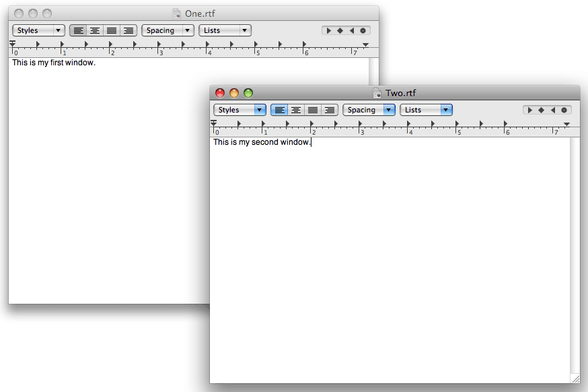
Task: Click the left tab stop icon in One.rtf toolbar
Action: coord(329,30)
